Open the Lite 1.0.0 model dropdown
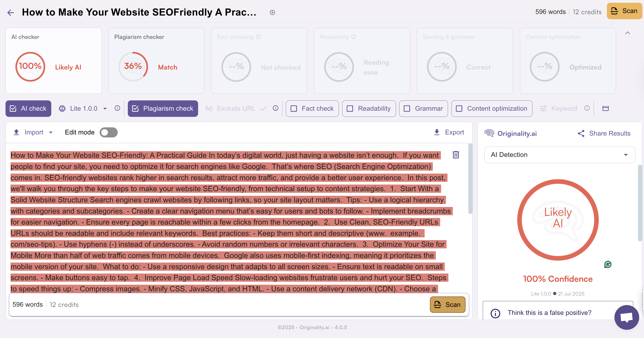The height and width of the screenshot is (338, 644). (105, 109)
